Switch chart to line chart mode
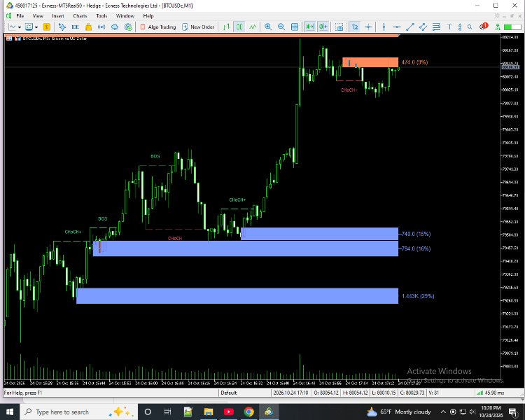Viewport: 525px width, 420px height. click(253, 27)
